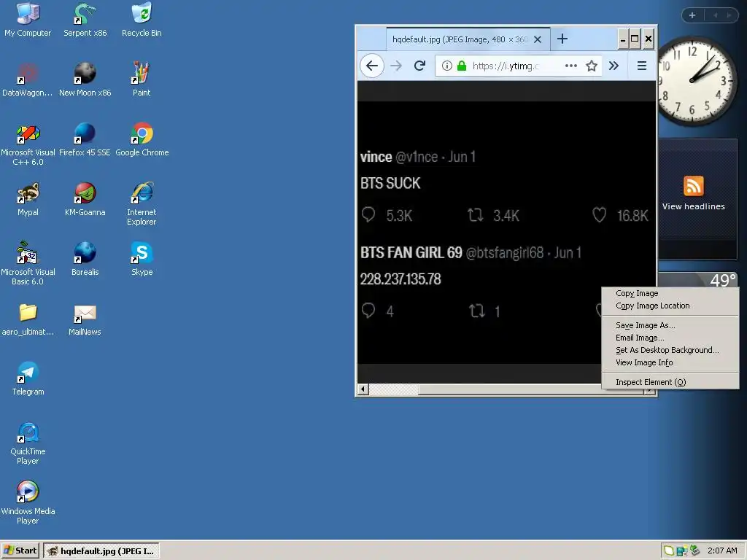Select Save Image As option
This screenshot has width=747, height=560.
pyautogui.click(x=646, y=325)
